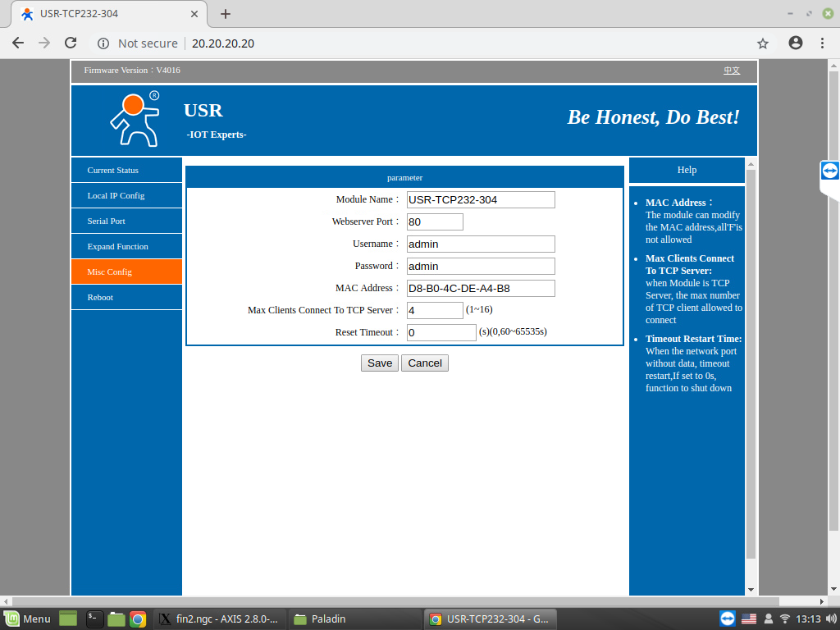Open the Reboot page
The image size is (840, 630).
(x=126, y=297)
